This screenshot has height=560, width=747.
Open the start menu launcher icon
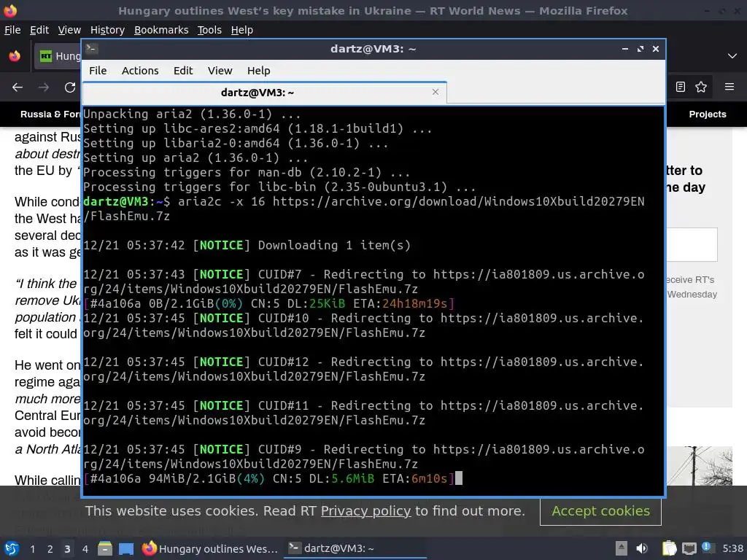12,548
